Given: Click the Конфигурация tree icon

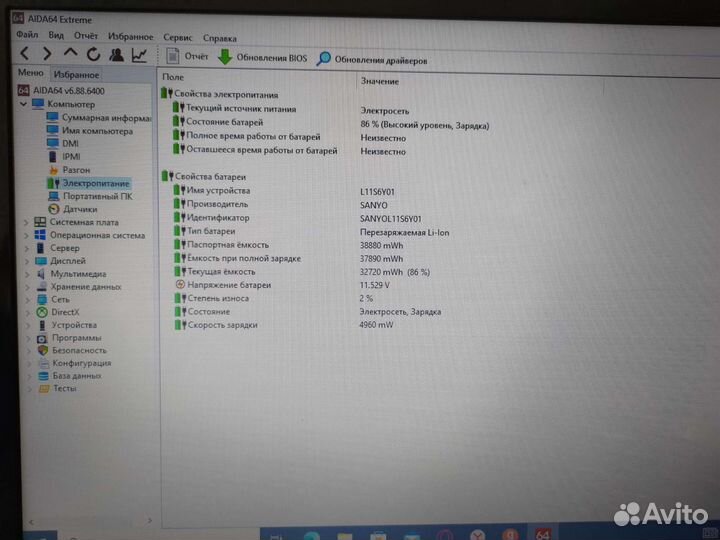Looking at the screenshot, I should pyautogui.click(x=44, y=363).
